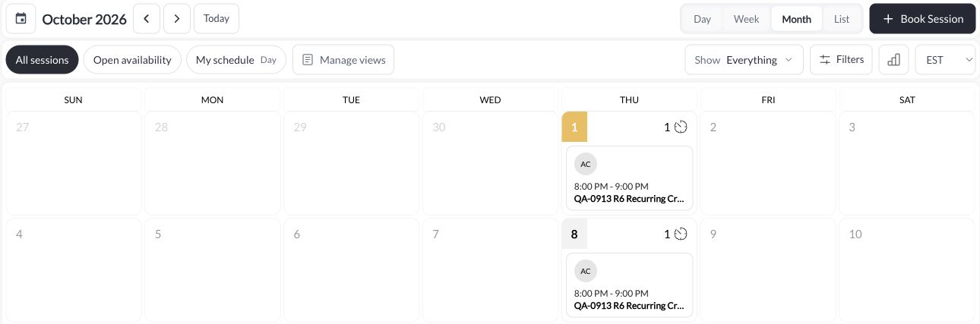Select date 8 in Thursday column
The width and height of the screenshot is (980, 324).
click(x=574, y=234)
